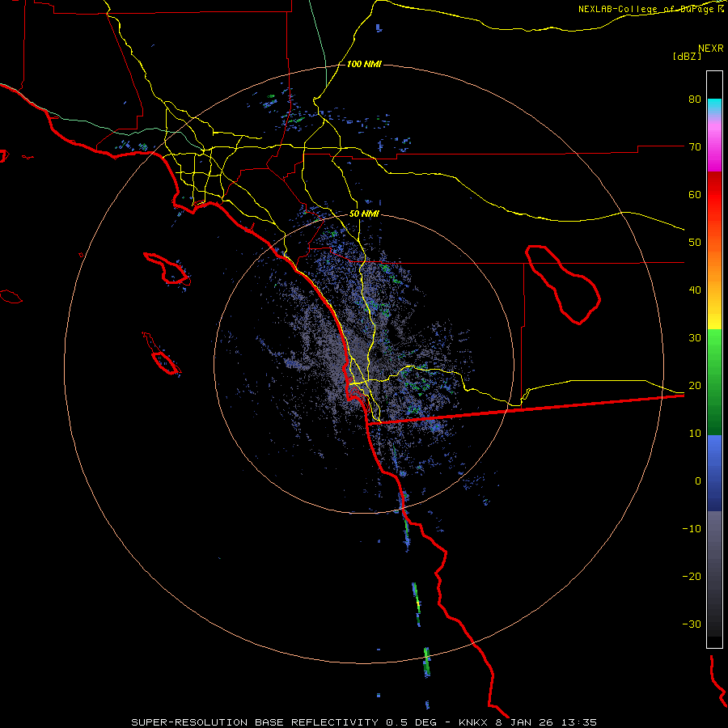
Task: Click the -30 dBZ scale value
Action: point(692,624)
